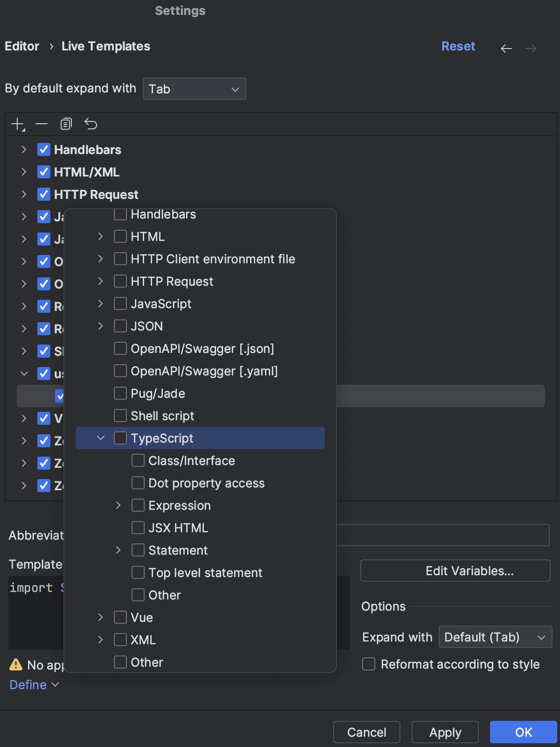Open the Expand with Default (Tab) dropdown
The width and height of the screenshot is (560, 747).
495,637
